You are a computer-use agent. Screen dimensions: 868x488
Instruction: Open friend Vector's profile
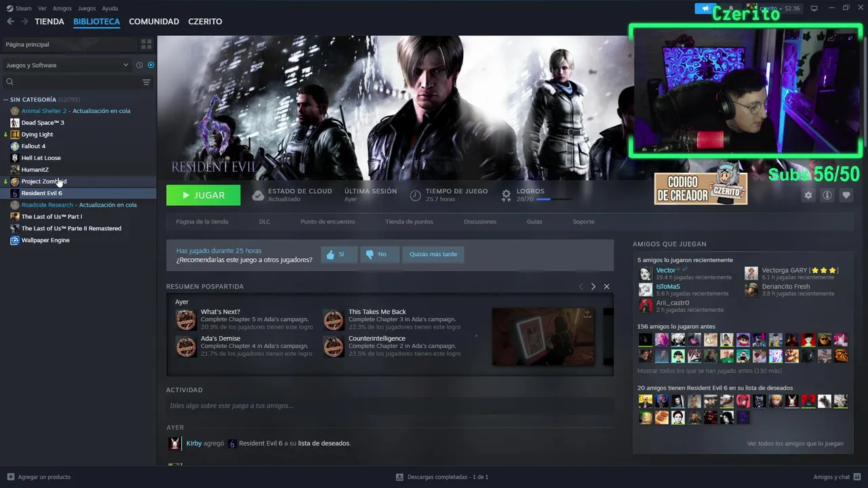[665, 270]
